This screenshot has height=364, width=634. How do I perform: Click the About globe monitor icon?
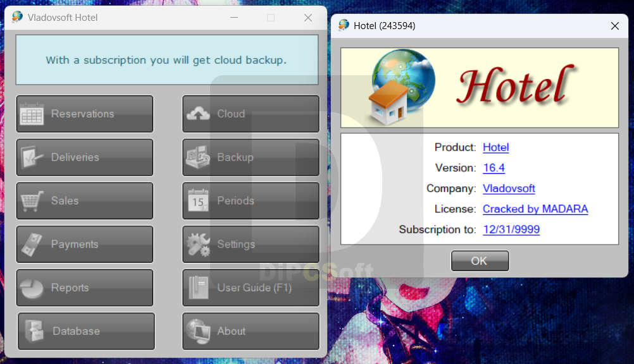[198, 331]
